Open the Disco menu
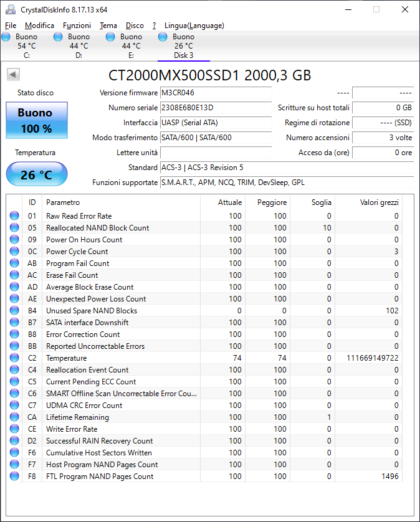 (135, 26)
